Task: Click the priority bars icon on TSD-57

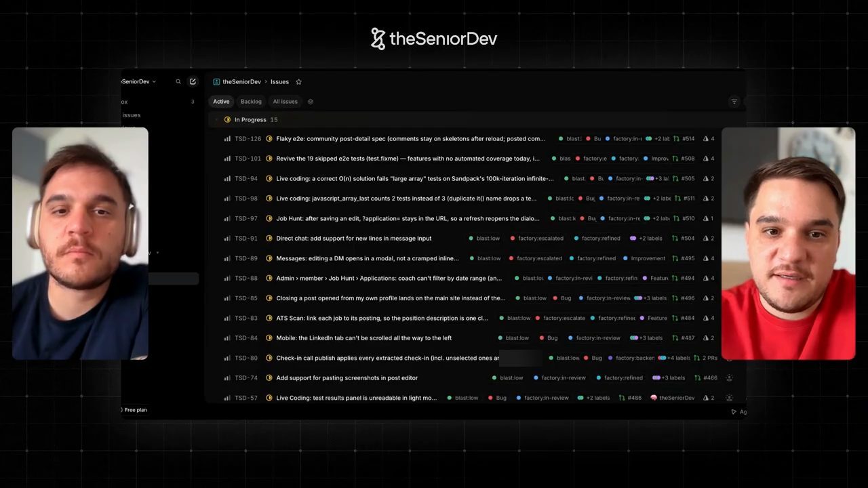Action: [227, 398]
